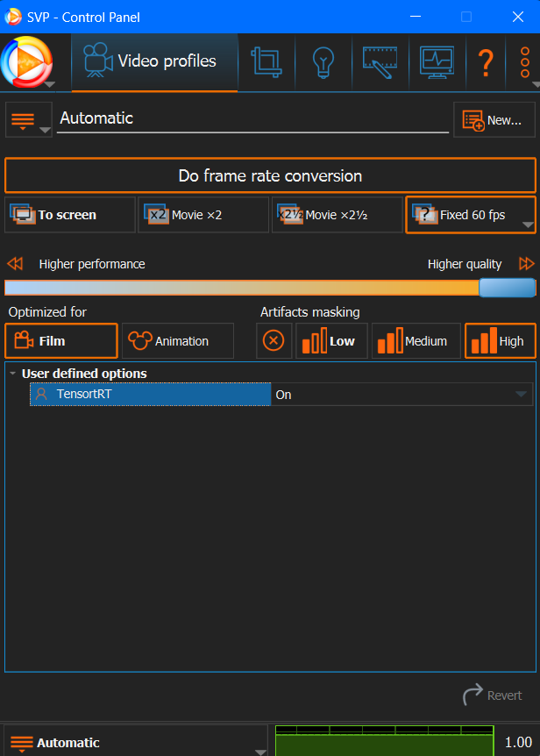Open the three-dots more options menu
540x756 pixels.
525,62
